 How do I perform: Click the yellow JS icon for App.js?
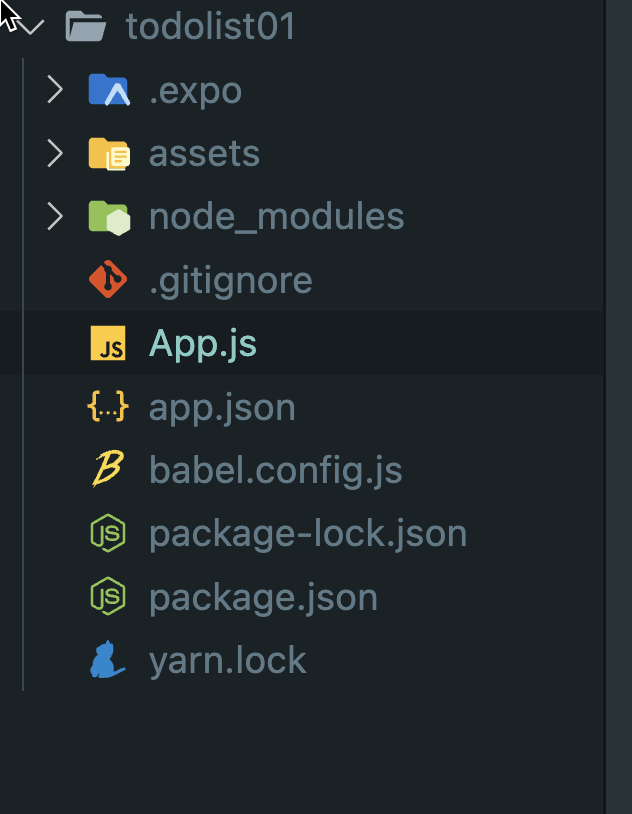point(108,343)
